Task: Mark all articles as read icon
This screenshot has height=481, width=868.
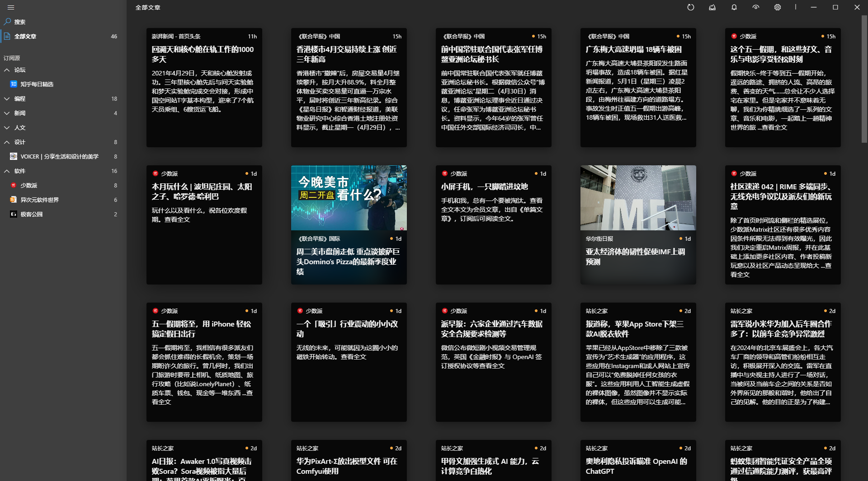Action: click(712, 7)
